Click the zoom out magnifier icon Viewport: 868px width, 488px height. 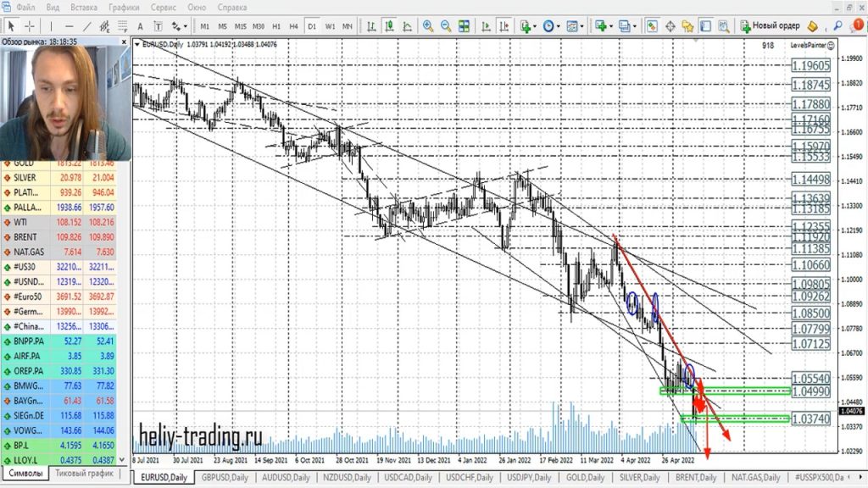[446, 26]
